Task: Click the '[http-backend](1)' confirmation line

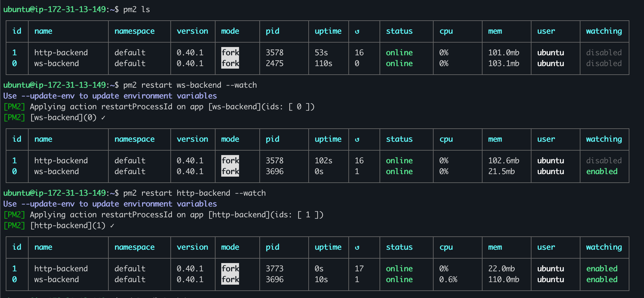Action: tap(59, 225)
